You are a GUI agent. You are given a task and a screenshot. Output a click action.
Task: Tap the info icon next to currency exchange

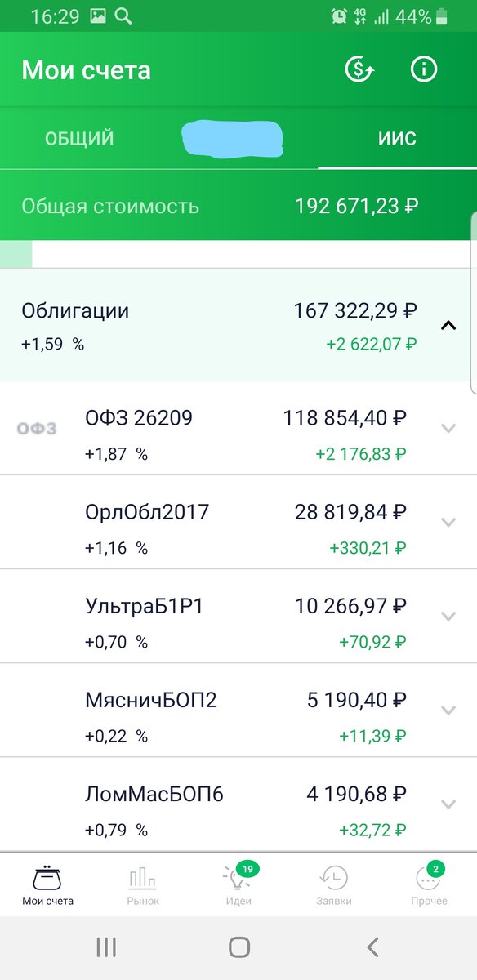tap(423, 69)
